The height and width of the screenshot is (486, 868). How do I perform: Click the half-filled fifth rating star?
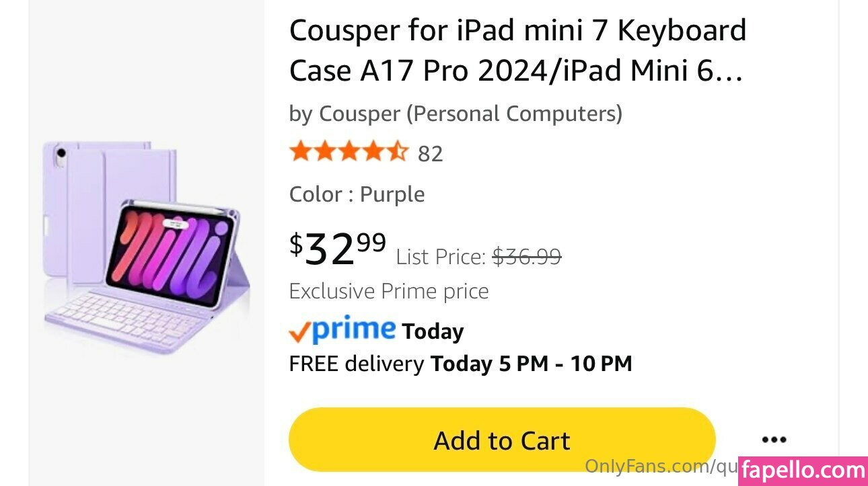[x=398, y=152]
